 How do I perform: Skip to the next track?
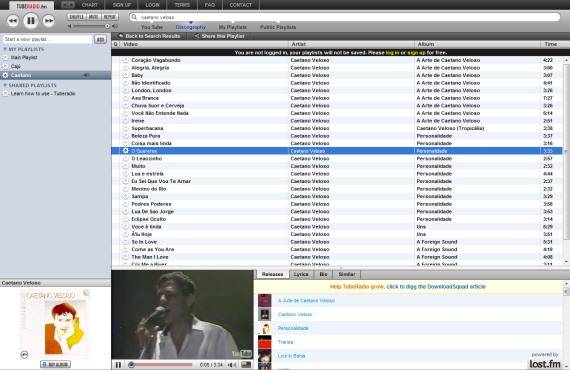coord(48,21)
